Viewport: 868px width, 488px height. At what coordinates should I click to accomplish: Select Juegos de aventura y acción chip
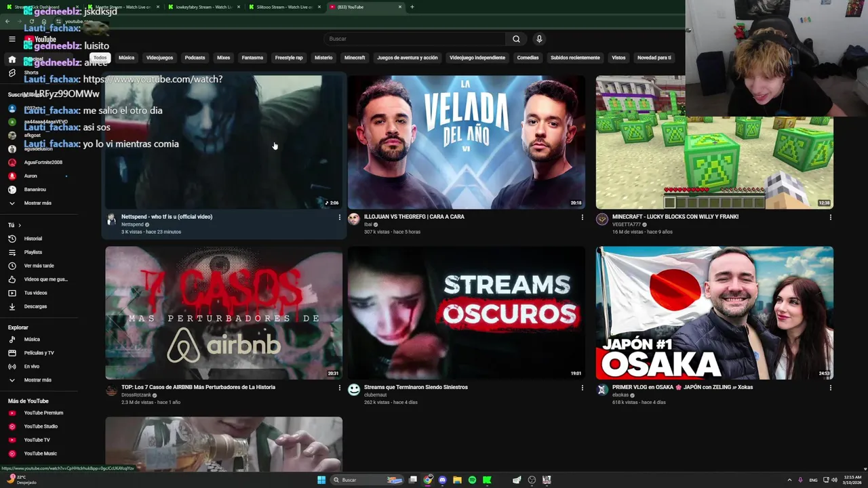408,58
